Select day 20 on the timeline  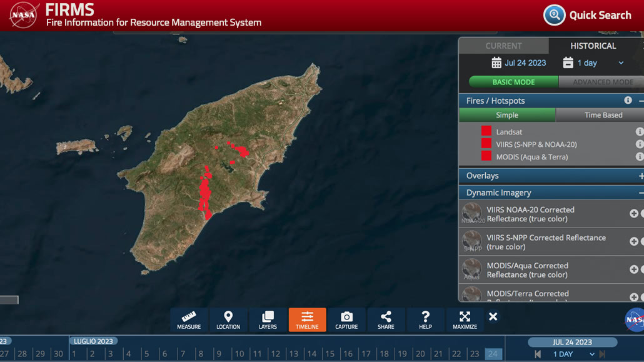pyautogui.click(x=420, y=354)
